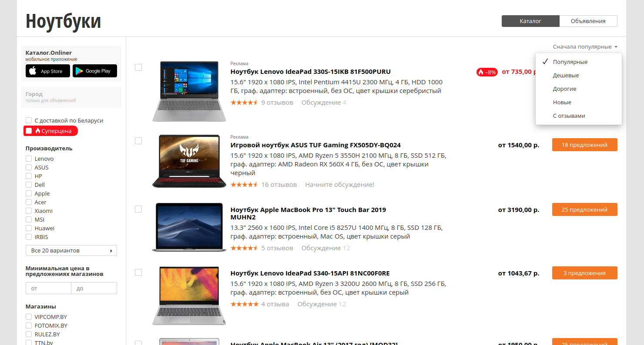
Task: Open the Google Play download badge
Action: point(95,71)
